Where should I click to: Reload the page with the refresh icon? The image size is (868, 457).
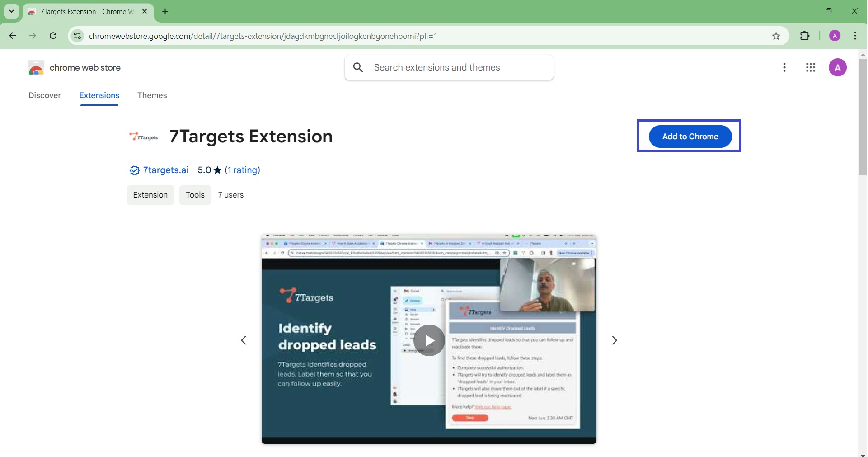click(x=53, y=36)
